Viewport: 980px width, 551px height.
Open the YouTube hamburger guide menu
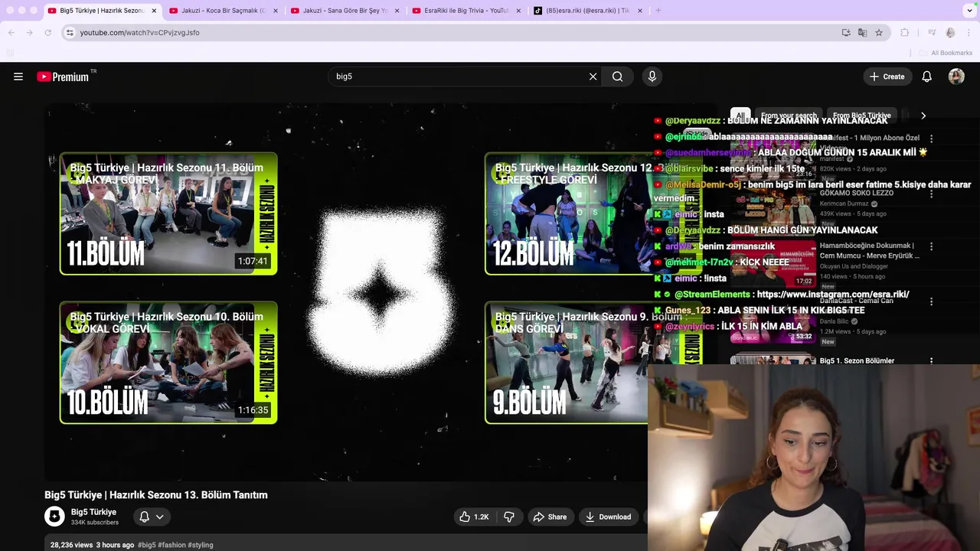(x=18, y=77)
